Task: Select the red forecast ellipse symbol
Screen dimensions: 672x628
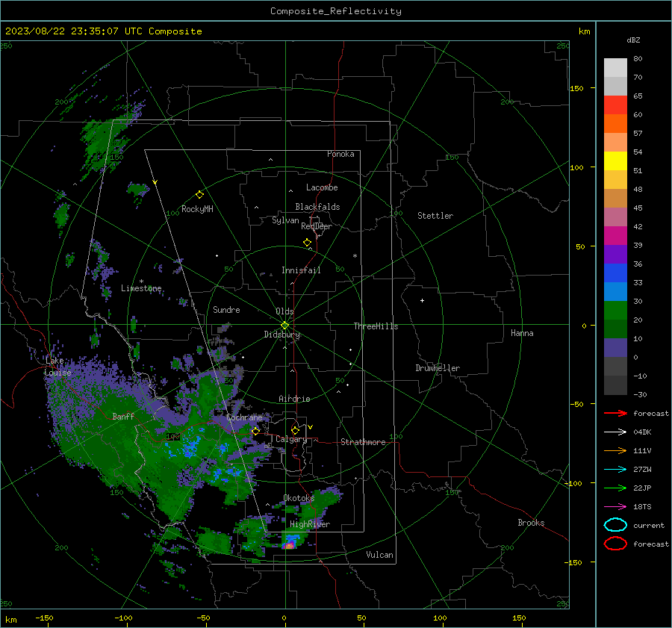Action: pos(615,544)
